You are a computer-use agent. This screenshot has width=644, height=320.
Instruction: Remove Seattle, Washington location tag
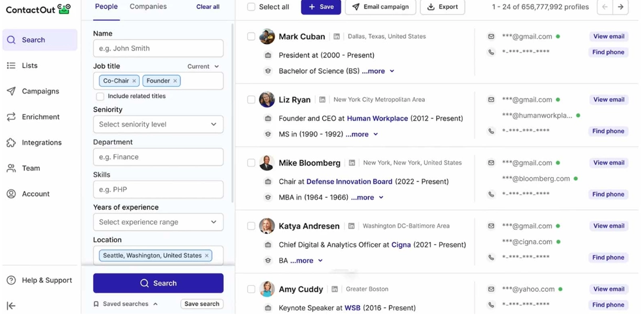pyautogui.click(x=207, y=256)
